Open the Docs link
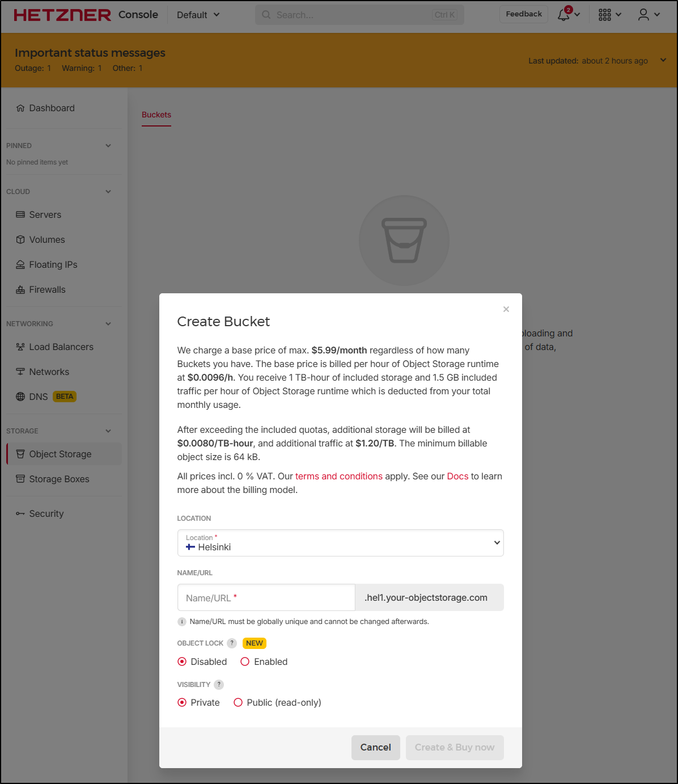The width and height of the screenshot is (678, 784). (457, 476)
